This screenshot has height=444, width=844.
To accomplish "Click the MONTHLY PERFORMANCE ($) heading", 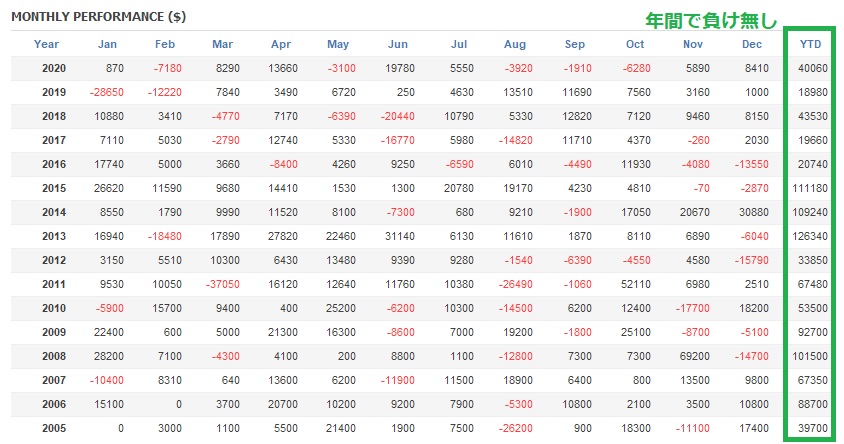I will pos(99,17).
